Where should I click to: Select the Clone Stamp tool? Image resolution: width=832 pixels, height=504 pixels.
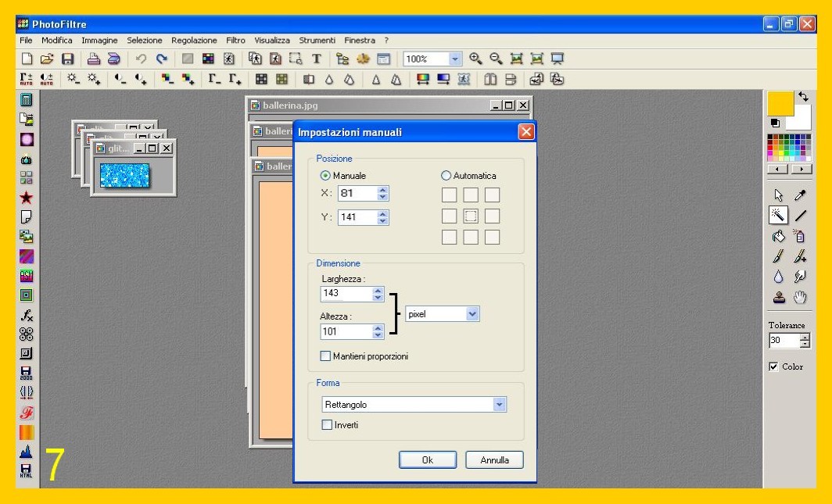coord(778,297)
